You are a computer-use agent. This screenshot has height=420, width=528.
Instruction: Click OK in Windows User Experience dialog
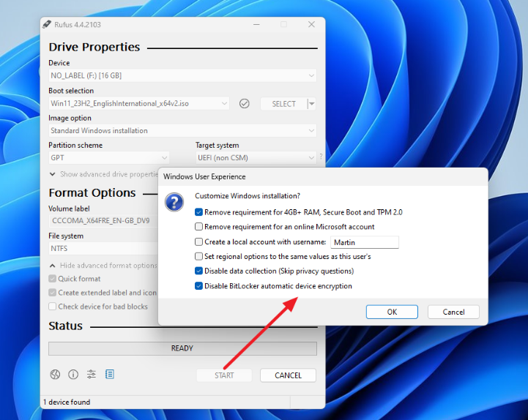pyautogui.click(x=392, y=312)
